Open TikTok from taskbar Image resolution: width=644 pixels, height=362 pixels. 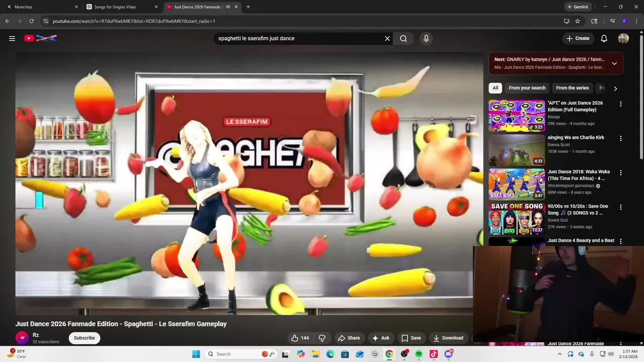coord(433,354)
